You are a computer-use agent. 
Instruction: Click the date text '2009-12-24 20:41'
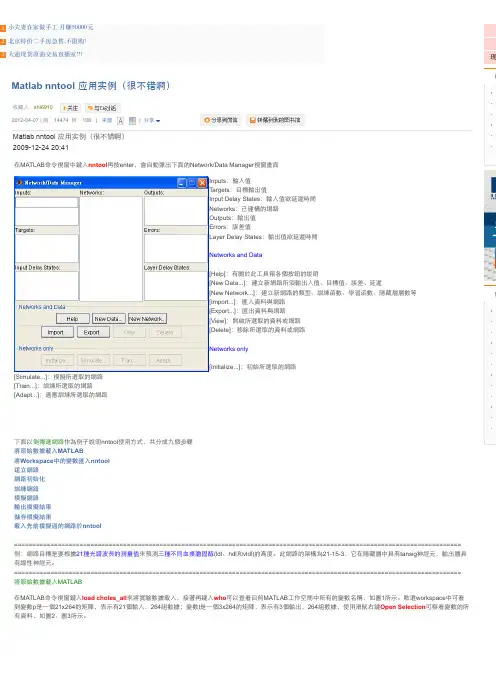(x=41, y=148)
